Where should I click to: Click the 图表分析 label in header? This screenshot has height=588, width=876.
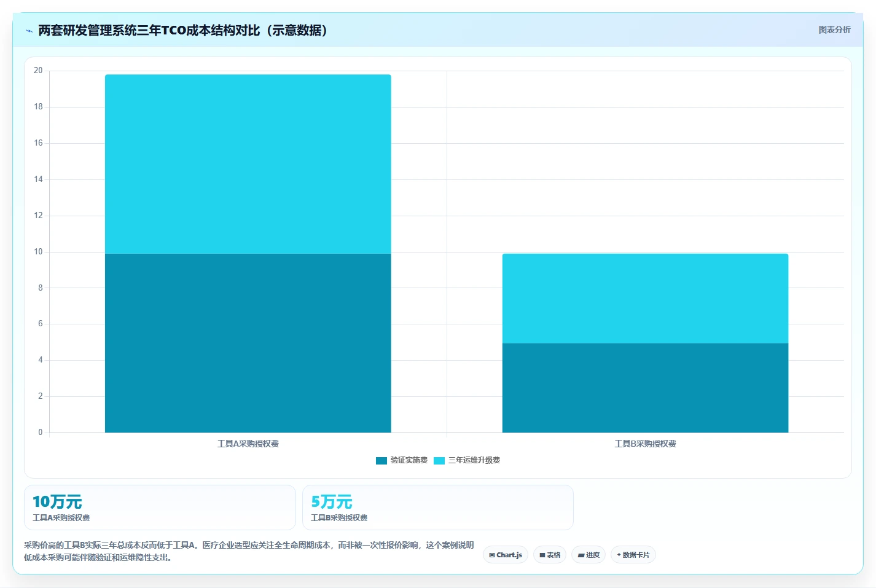[834, 29]
